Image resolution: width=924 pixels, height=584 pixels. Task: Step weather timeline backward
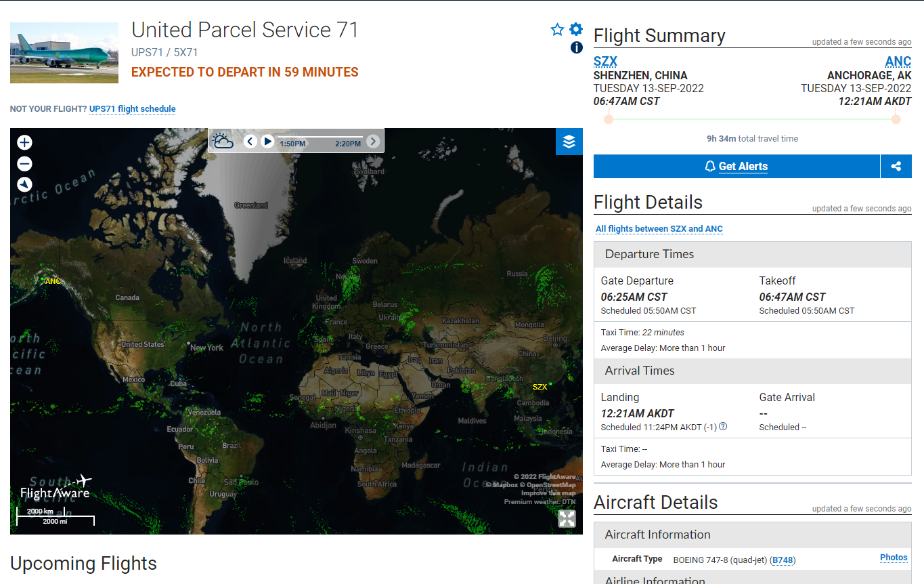[x=250, y=141]
